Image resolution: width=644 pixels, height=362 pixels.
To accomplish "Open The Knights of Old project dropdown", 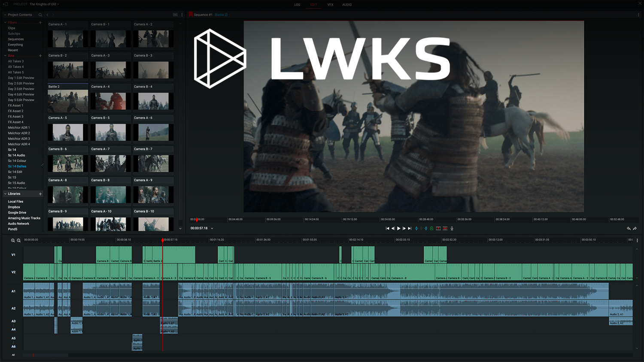I will [44, 4].
